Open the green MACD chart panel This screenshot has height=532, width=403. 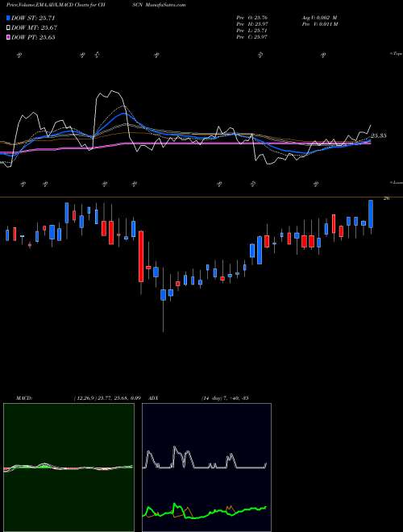[69, 468]
